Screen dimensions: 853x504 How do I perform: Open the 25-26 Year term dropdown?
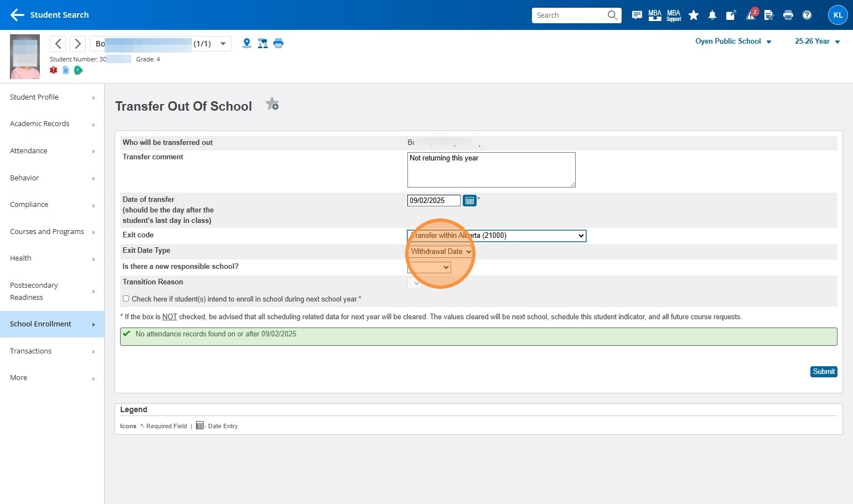pos(818,41)
